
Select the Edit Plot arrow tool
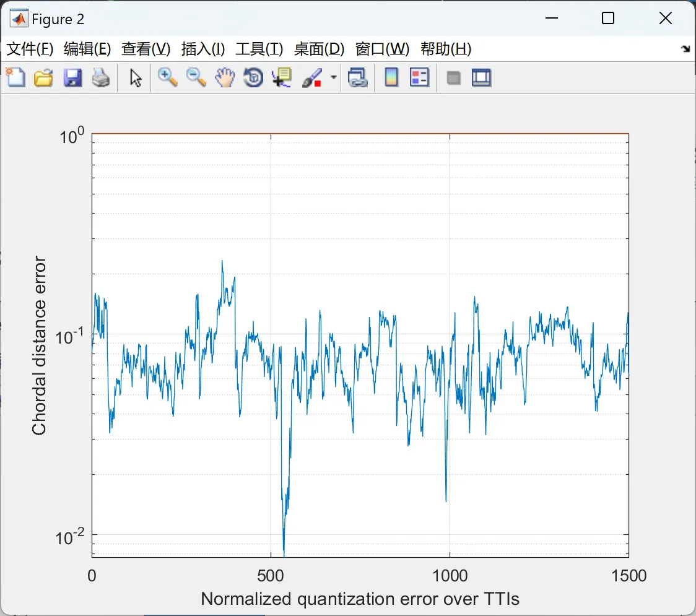coord(136,77)
